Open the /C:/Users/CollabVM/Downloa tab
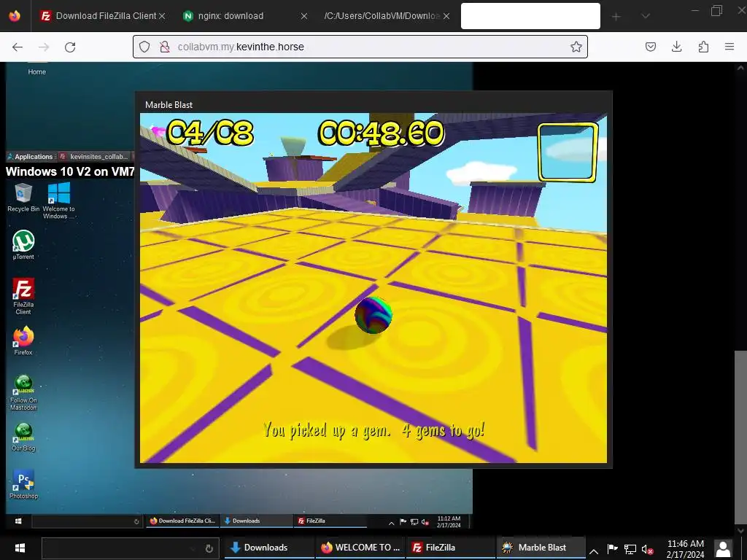The image size is (747, 560). (387, 16)
